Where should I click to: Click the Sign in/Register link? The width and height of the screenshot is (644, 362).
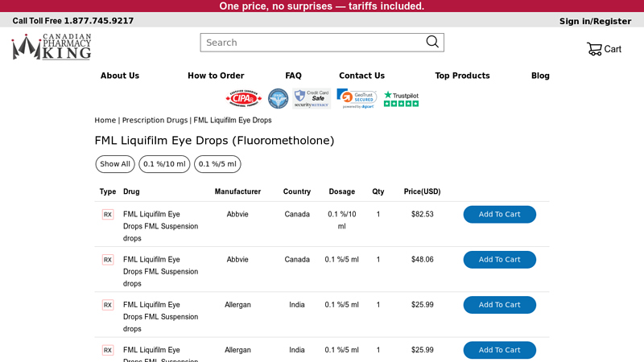point(595,21)
